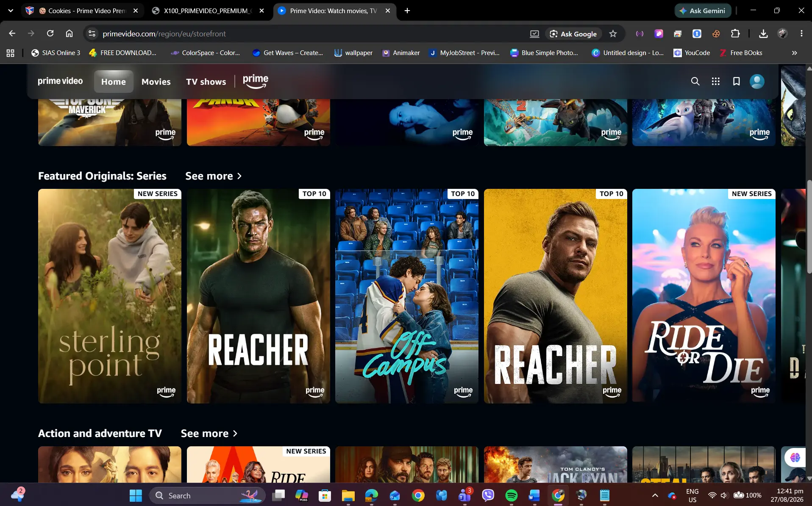Switch to the X100_PRIMEVIDEO_PREMIUM browser tab
The image size is (812, 506).
[x=208, y=11]
